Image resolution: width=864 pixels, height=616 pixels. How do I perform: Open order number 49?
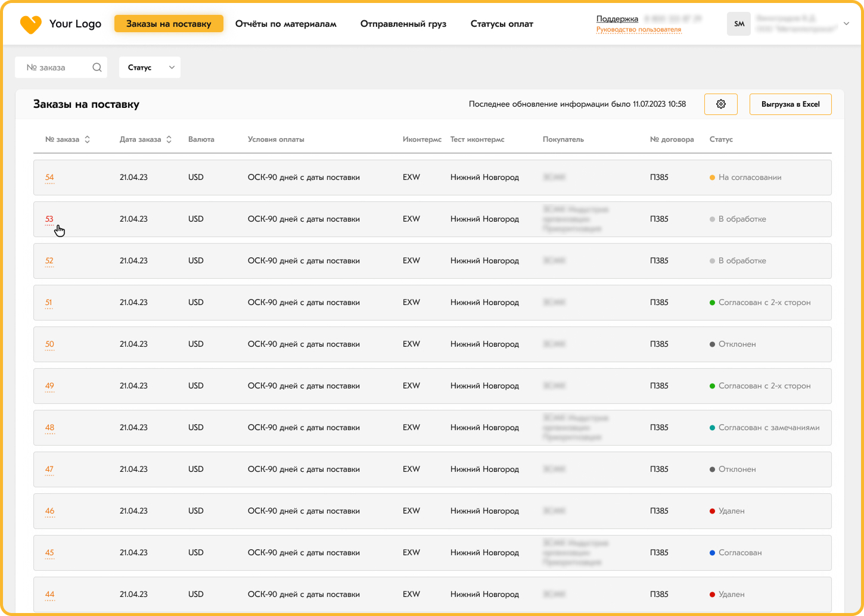pyautogui.click(x=49, y=386)
